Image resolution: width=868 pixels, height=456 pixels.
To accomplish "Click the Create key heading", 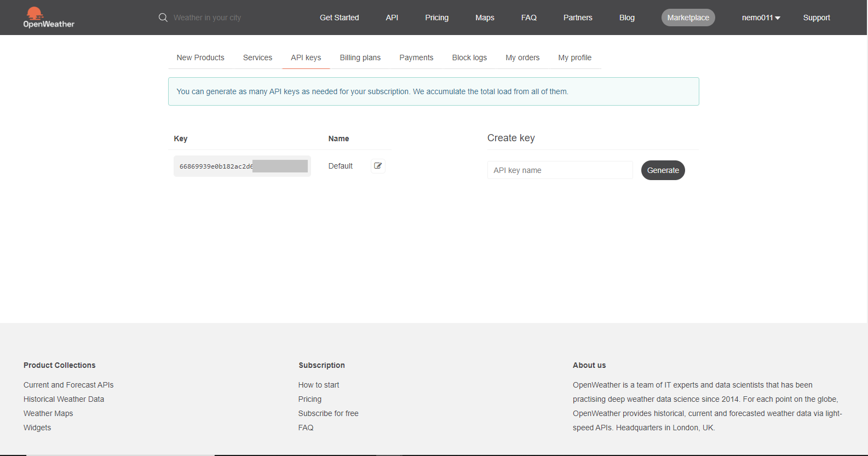I will (x=511, y=138).
